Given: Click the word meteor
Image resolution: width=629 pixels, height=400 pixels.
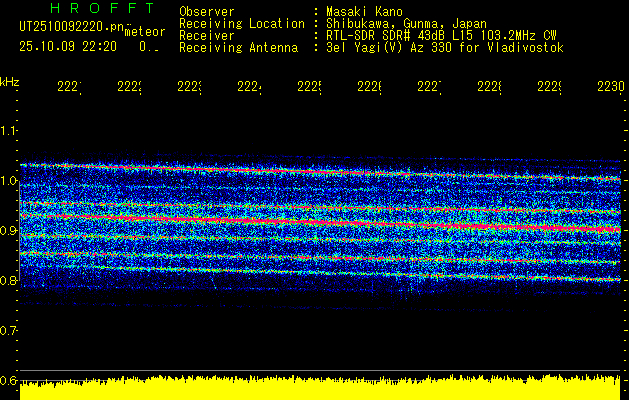Looking at the screenshot, I should tap(145, 32).
